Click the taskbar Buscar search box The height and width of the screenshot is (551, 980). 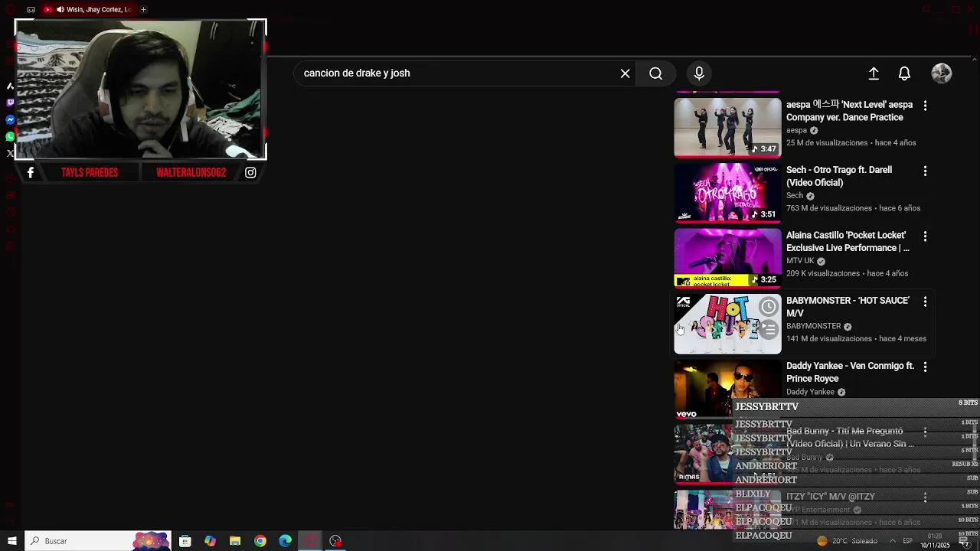(99, 541)
